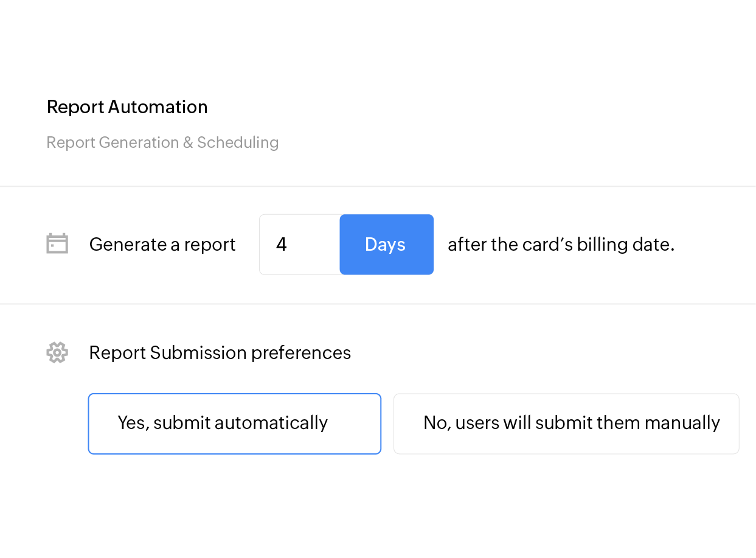756x558 pixels.
Task: Click the gear icon for Report Submission preferences
Action: (x=57, y=352)
